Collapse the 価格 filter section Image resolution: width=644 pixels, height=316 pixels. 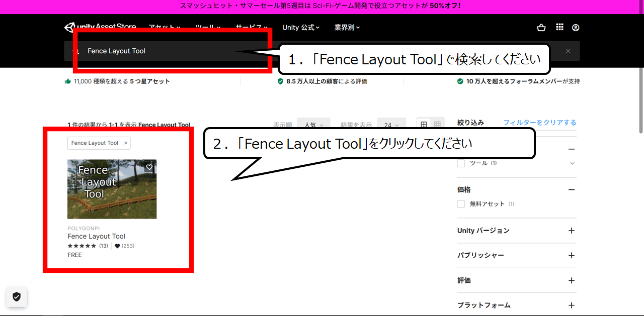pyautogui.click(x=571, y=190)
